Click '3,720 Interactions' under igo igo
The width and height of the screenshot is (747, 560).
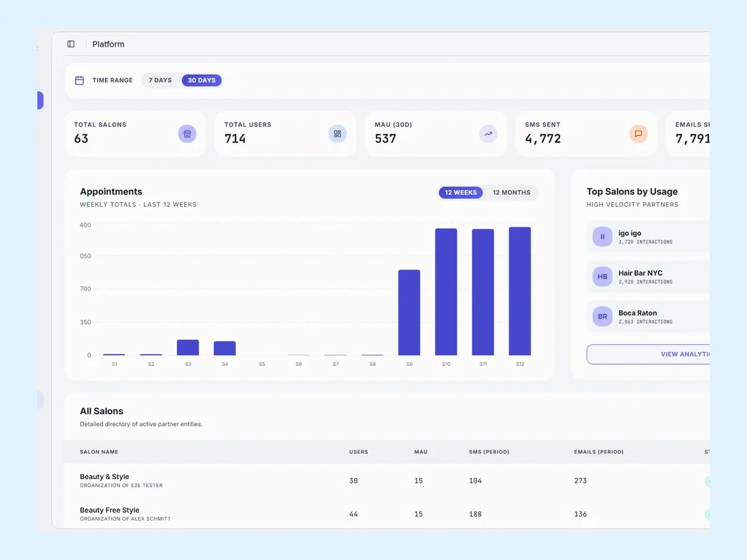[646, 242]
